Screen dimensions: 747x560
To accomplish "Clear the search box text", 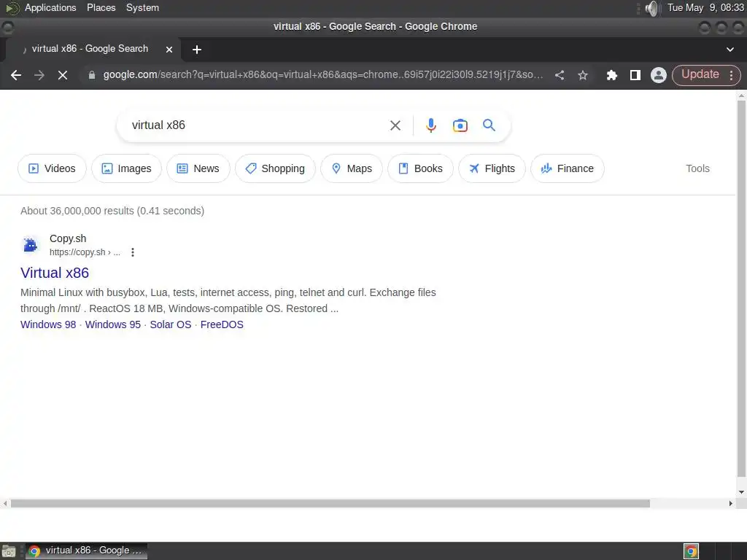I will [395, 125].
